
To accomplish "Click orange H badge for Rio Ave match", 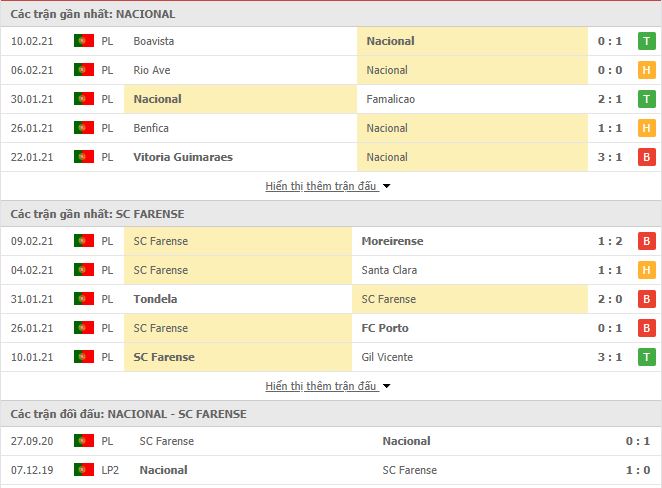I will click(x=646, y=70).
